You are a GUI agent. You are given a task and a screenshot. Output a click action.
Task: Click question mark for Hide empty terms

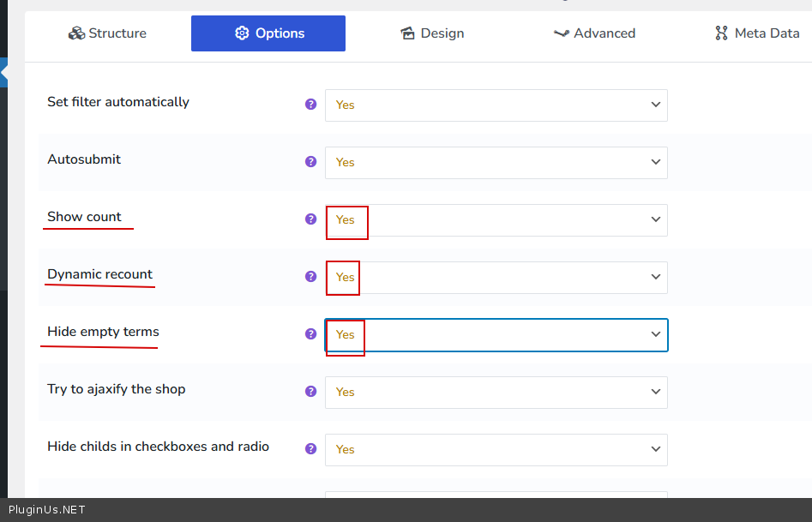click(x=311, y=334)
